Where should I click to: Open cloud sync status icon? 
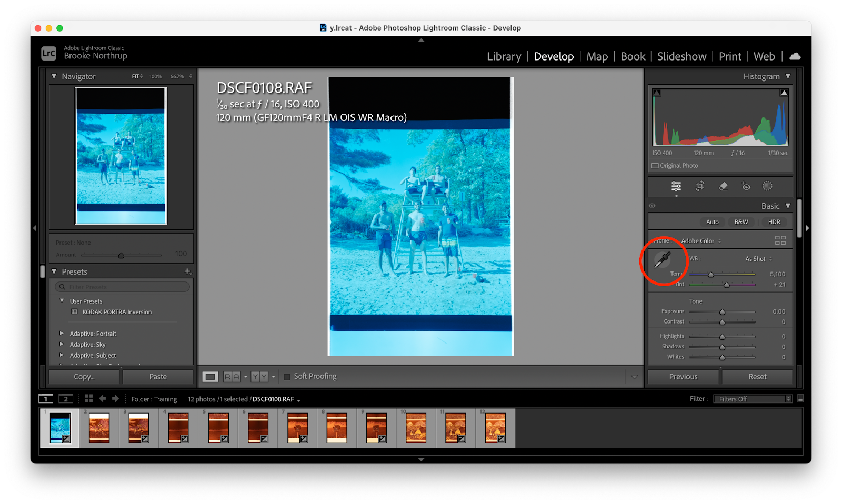point(795,56)
